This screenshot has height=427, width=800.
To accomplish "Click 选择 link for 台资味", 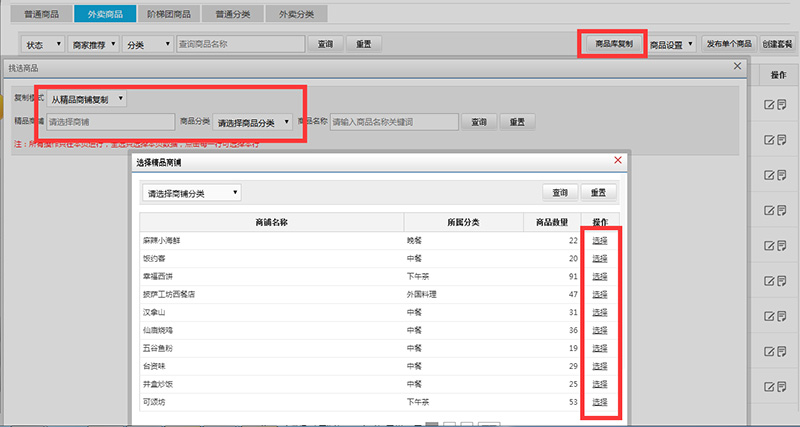I will (600, 366).
